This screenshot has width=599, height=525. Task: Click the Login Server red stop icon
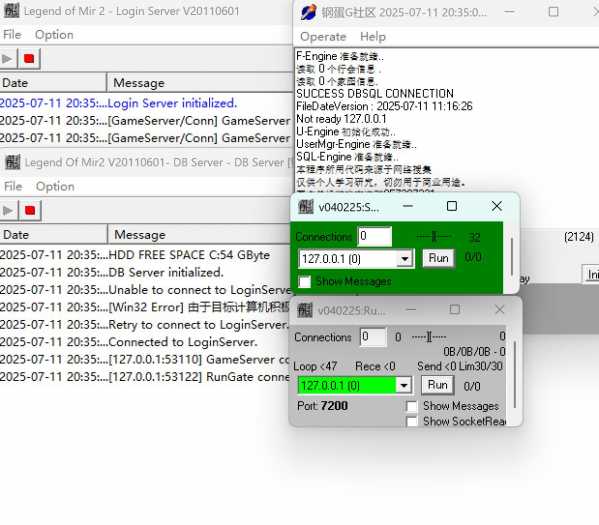29,58
